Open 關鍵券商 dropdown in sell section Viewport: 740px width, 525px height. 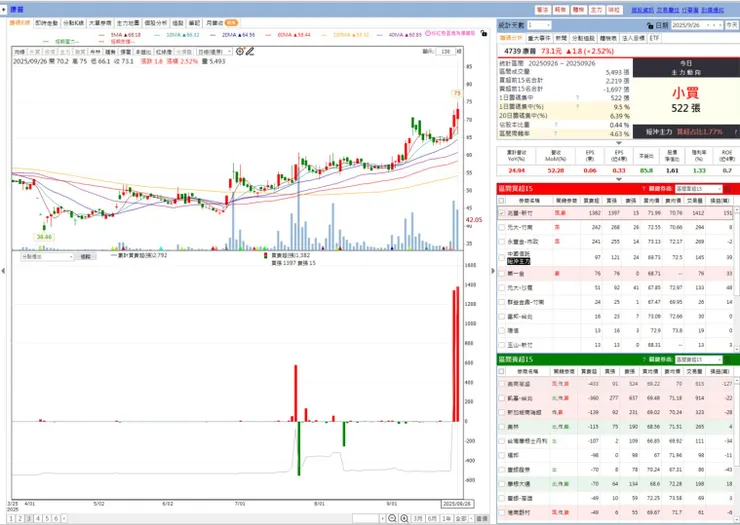[698, 360]
